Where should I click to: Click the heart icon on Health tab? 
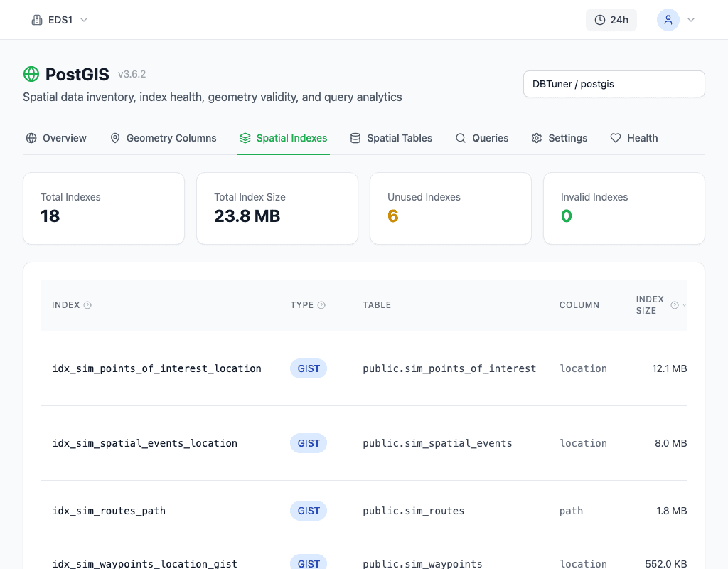[x=616, y=138]
